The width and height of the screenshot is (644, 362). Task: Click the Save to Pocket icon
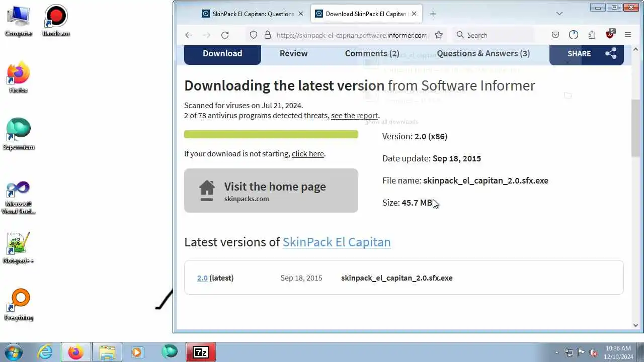(x=555, y=35)
